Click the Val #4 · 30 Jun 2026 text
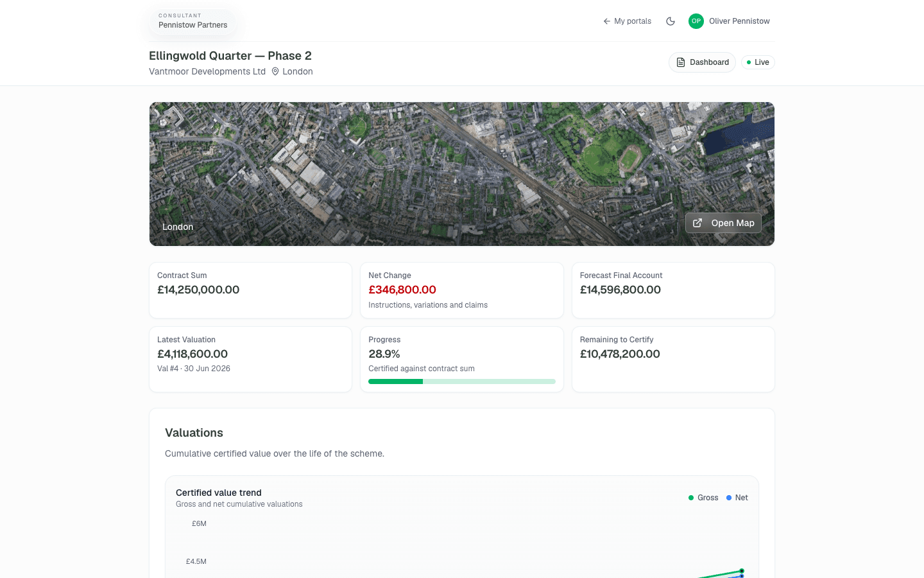The image size is (924, 578). (x=194, y=369)
